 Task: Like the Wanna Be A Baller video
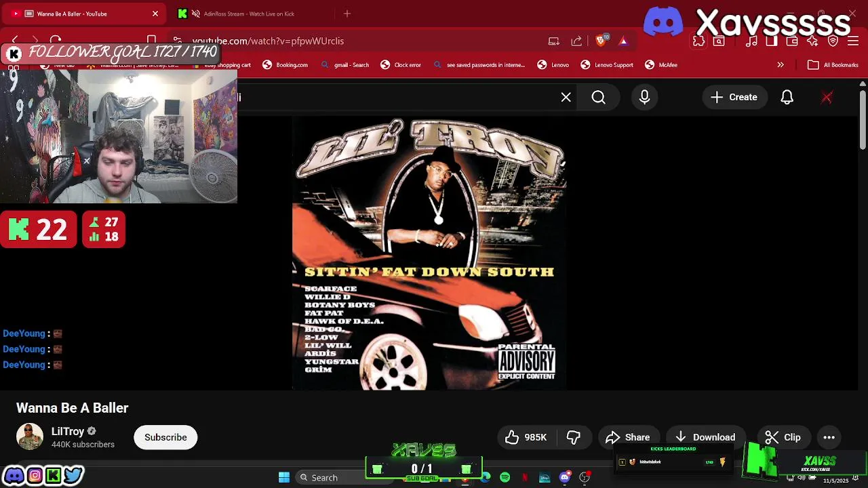(x=526, y=437)
